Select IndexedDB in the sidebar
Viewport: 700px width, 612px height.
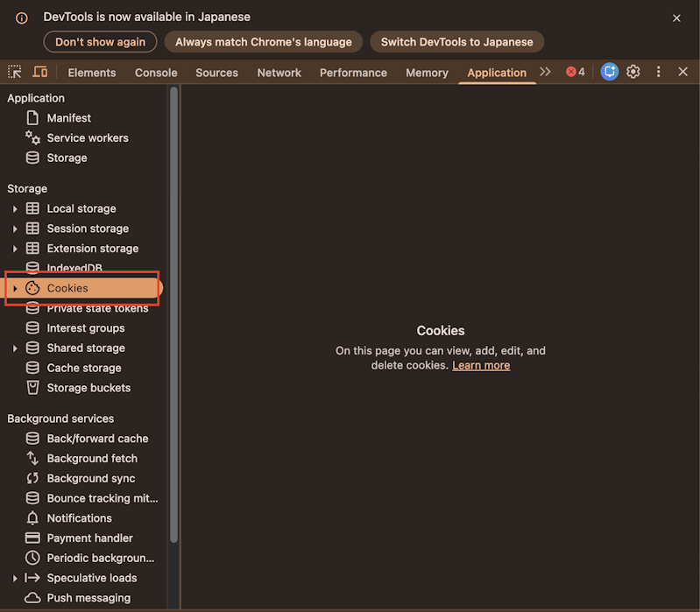point(74,267)
